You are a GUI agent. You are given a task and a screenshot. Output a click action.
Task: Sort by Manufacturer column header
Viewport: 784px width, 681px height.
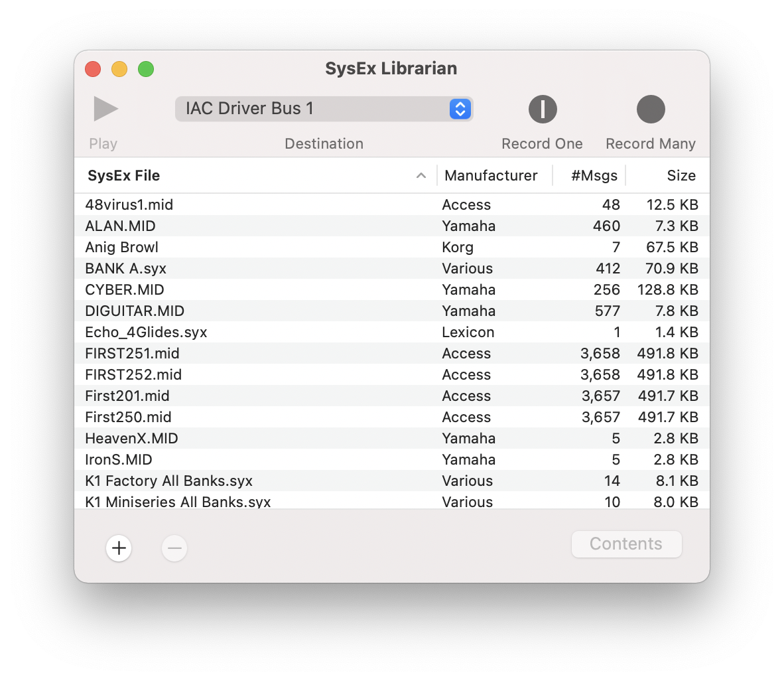[491, 176]
